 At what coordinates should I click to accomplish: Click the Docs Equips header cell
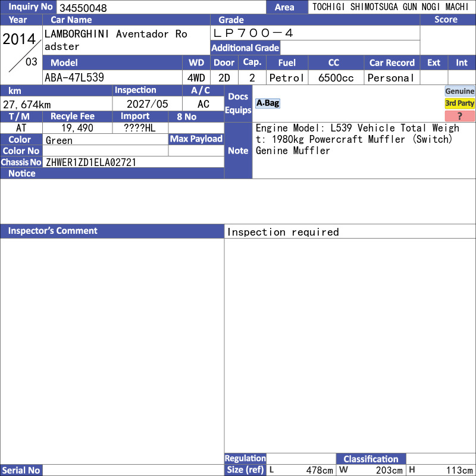coord(238,103)
